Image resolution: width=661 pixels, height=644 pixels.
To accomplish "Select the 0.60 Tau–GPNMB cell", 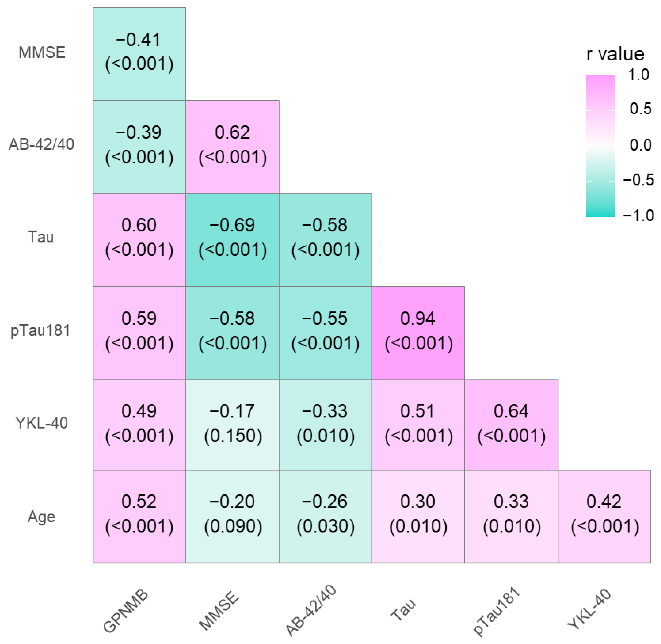I will click(x=139, y=240).
